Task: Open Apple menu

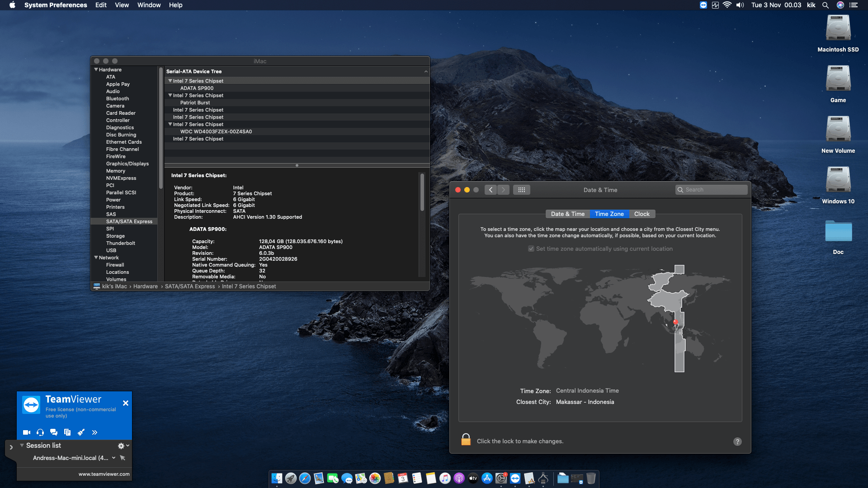Action: pyautogui.click(x=12, y=5)
